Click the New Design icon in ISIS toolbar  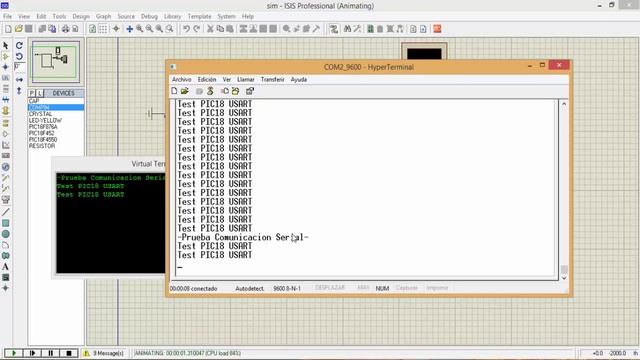8,29
